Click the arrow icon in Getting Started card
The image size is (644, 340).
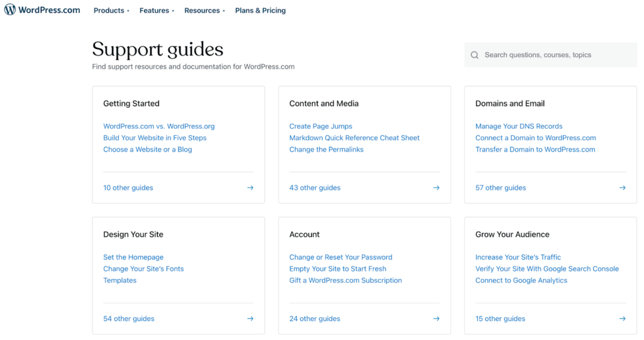(x=250, y=188)
